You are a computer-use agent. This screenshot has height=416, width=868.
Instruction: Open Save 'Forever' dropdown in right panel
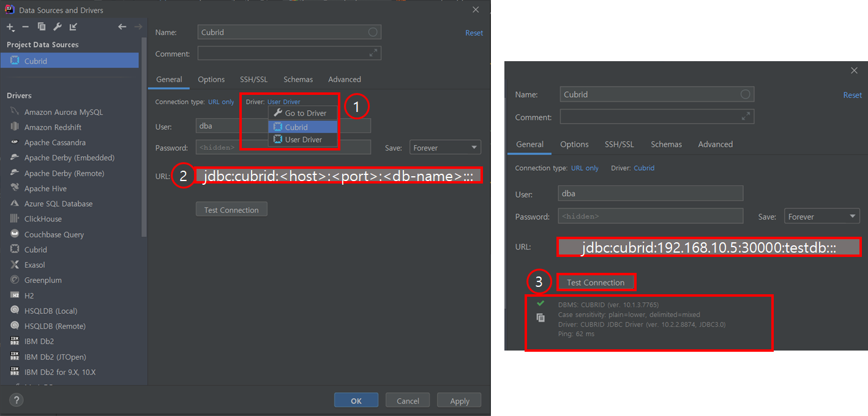(822, 217)
